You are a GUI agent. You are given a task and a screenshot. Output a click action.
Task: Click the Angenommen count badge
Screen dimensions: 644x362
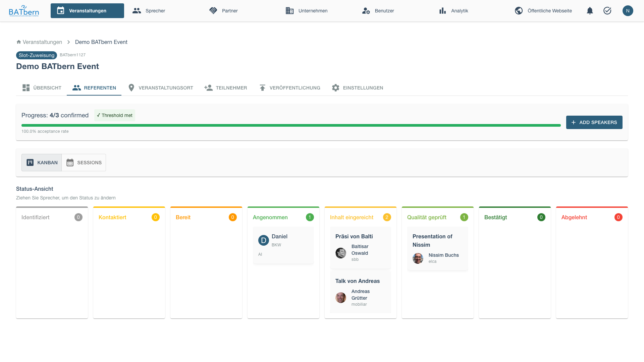pyautogui.click(x=310, y=217)
